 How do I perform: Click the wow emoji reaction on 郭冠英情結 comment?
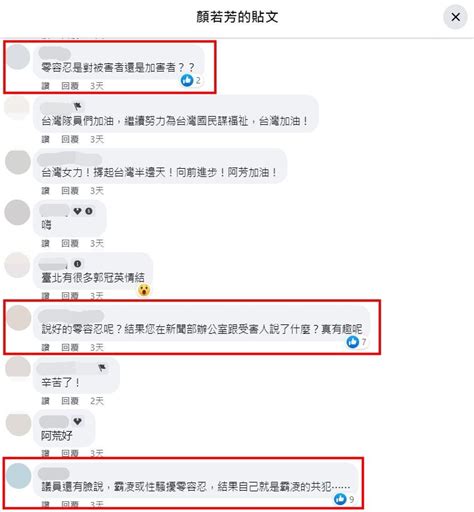pyautogui.click(x=144, y=290)
